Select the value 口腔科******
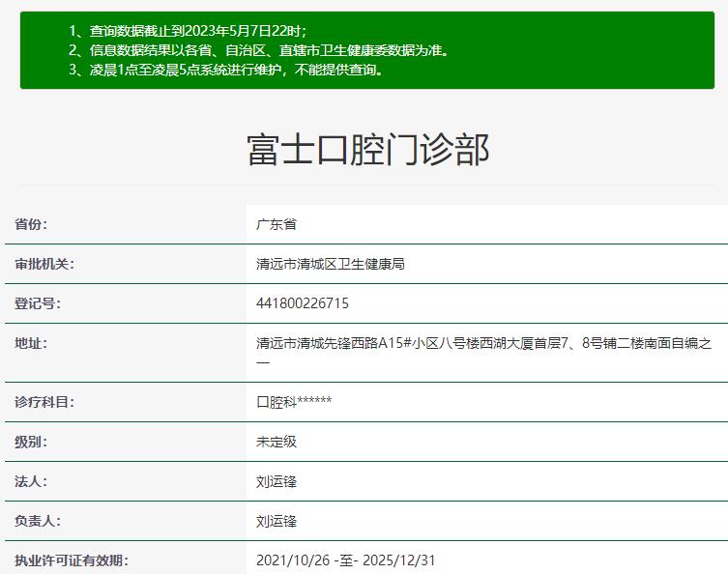Screen dimensions: 728x574 click(x=294, y=402)
